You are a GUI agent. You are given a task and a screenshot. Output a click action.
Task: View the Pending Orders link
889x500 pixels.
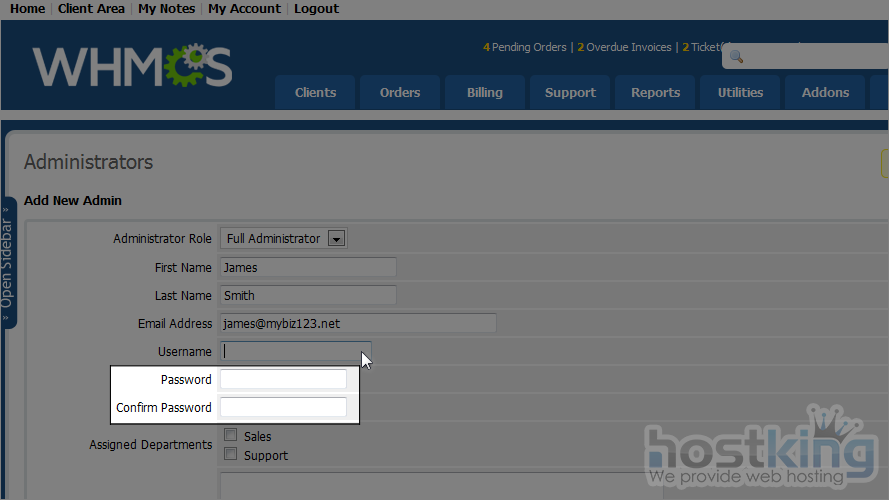[x=525, y=47]
